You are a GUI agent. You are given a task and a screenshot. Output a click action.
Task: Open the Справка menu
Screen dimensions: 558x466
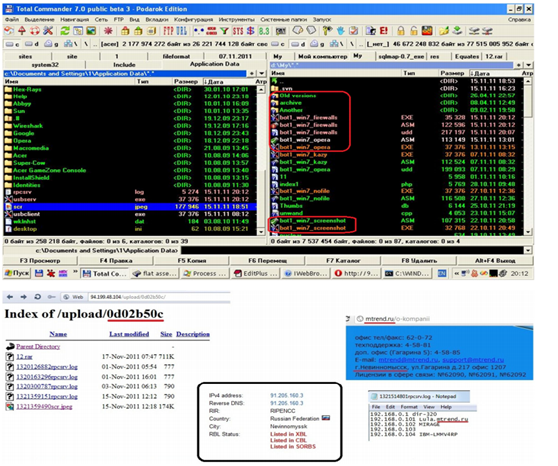pos(519,20)
